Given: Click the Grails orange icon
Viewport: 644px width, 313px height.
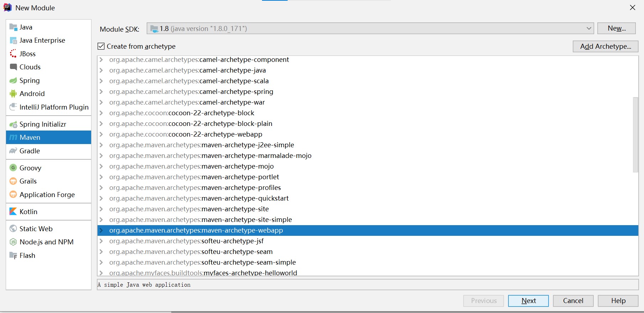Looking at the screenshot, I should click(x=13, y=181).
